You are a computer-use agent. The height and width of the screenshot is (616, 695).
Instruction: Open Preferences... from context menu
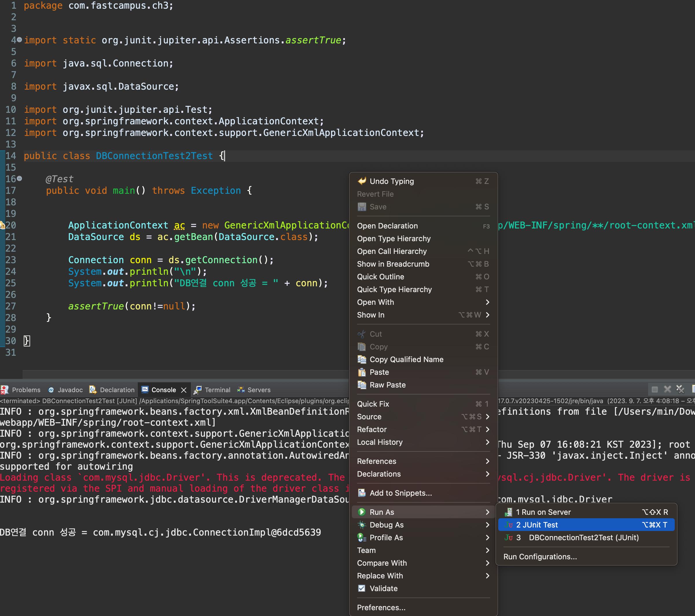[x=381, y=608]
